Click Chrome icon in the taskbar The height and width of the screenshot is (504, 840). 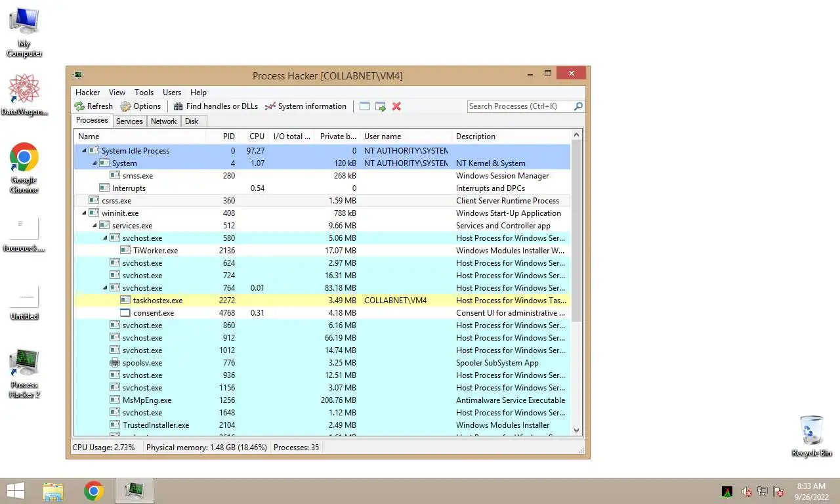(94, 491)
